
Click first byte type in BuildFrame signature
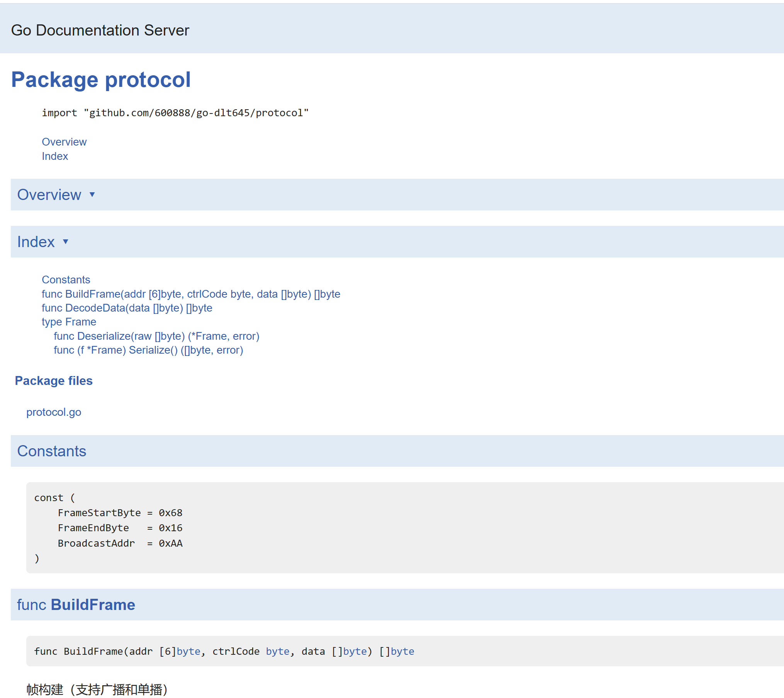(x=188, y=651)
